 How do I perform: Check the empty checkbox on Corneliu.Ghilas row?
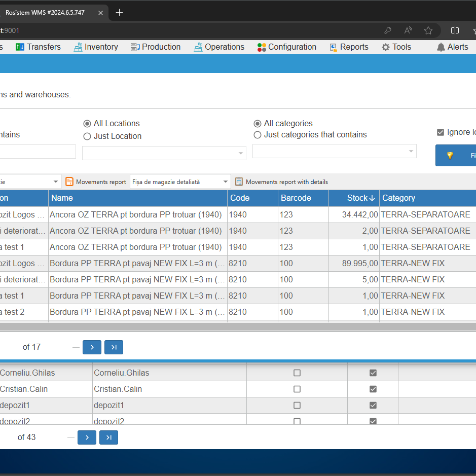[x=297, y=373]
